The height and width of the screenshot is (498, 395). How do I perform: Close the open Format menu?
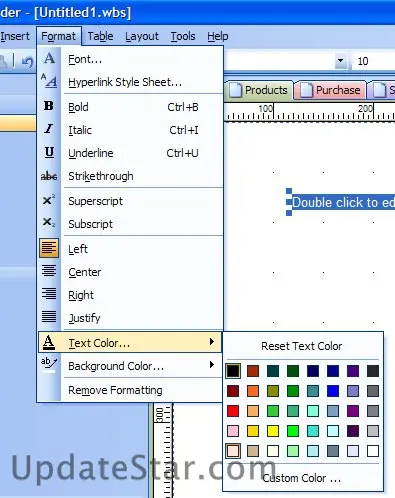(59, 36)
